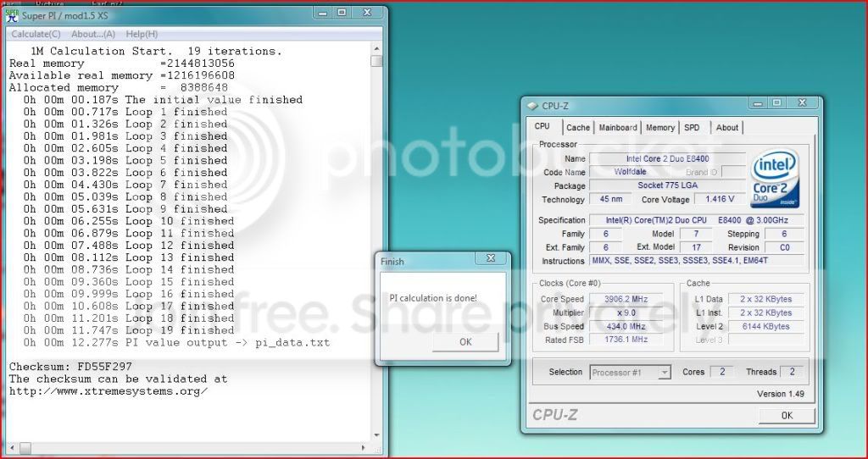
Task: Click the Super PI horizontal scrollbar thumb
Action: point(25,447)
